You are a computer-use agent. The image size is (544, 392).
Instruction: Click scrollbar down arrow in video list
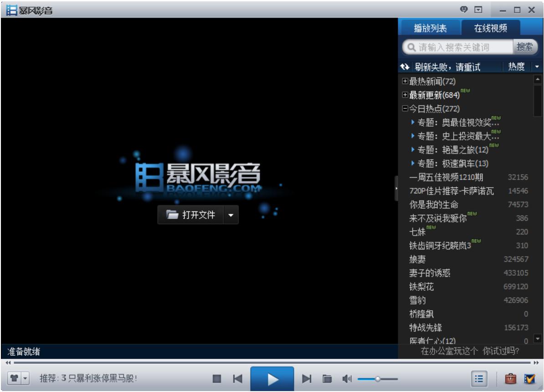538,338
